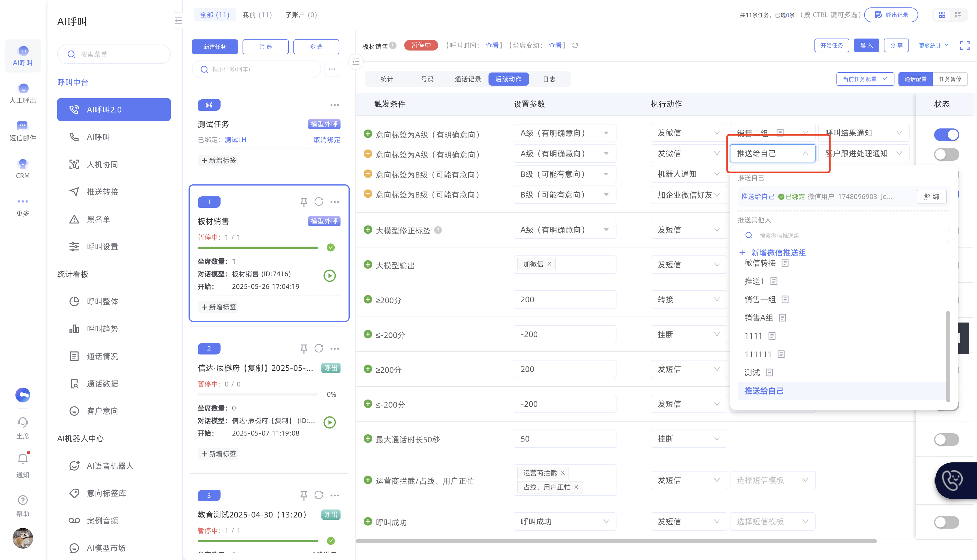Start the 信达·辰樾府 task with play icon

coord(329,422)
